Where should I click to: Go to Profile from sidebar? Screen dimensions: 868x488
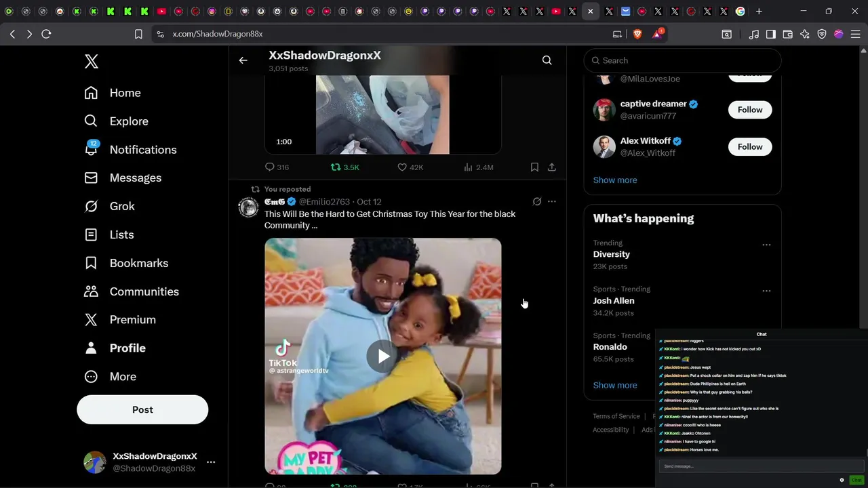115,348
